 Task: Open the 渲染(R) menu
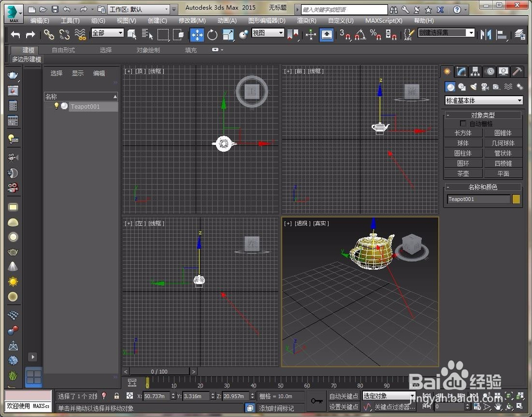(307, 21)
